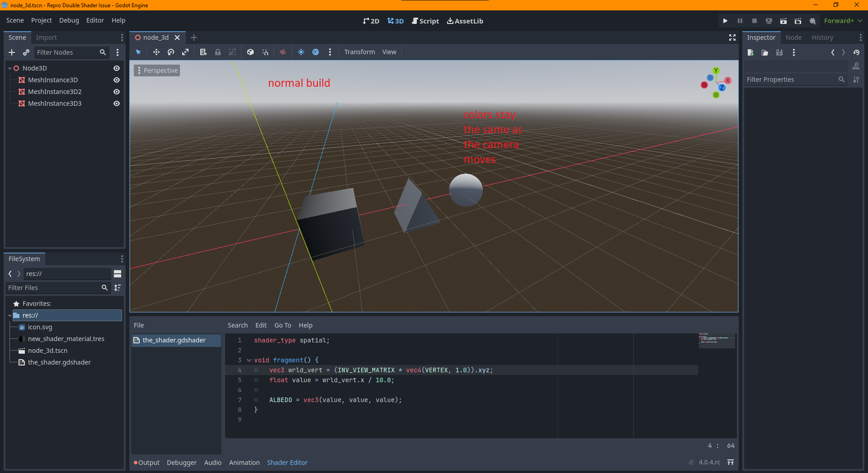Image resolution: width=868 pixels, height=473 pixels.
Task: Select the Move tool in the 3D toolbar
Action: (x=156, y=52)
